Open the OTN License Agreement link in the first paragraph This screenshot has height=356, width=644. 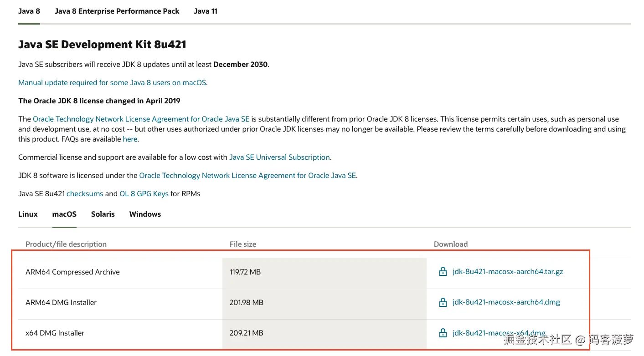coord(141,119)
